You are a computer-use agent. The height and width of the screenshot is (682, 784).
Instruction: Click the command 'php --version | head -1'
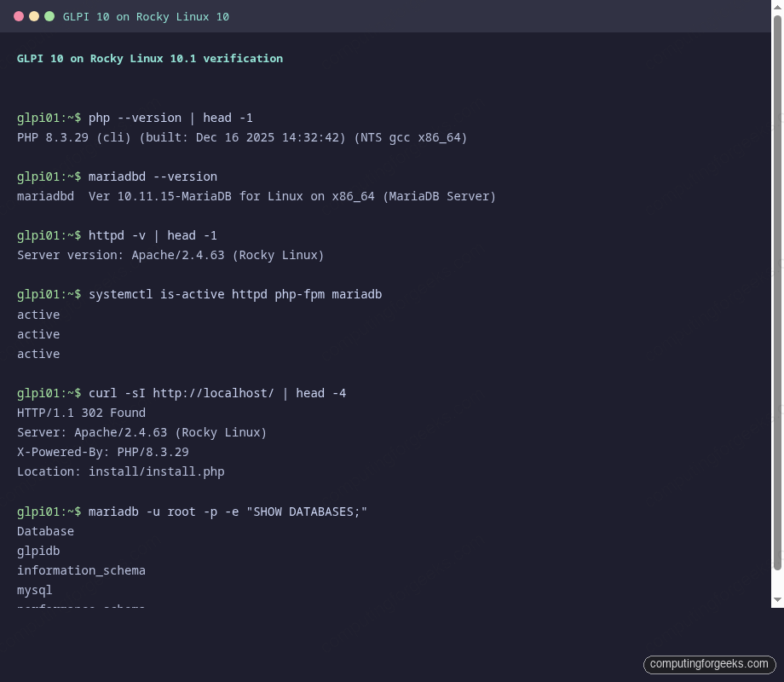(170, 118)
